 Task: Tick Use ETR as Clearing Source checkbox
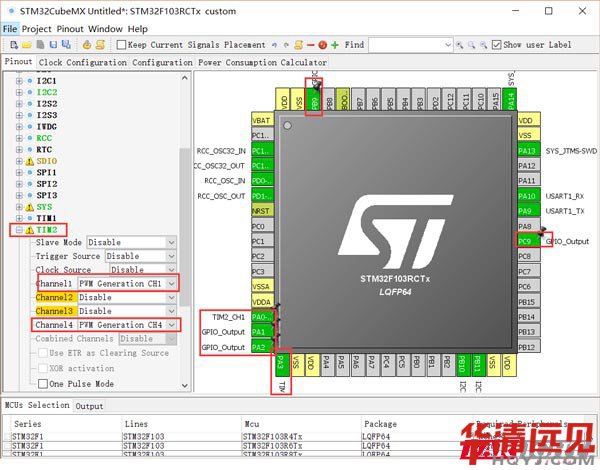click(x=43, y=352)
